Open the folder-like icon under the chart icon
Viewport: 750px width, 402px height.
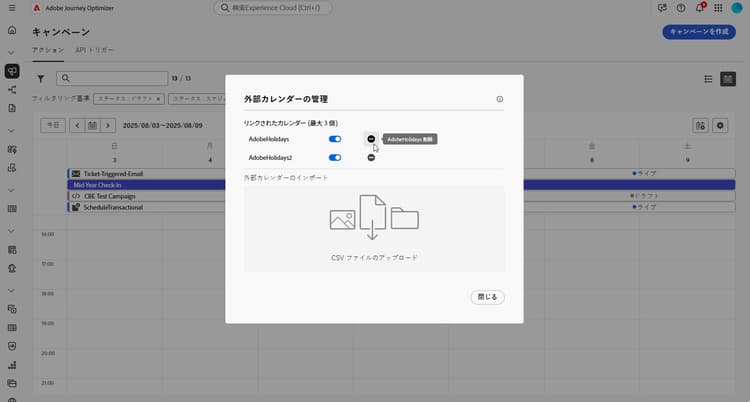[12, 383]
